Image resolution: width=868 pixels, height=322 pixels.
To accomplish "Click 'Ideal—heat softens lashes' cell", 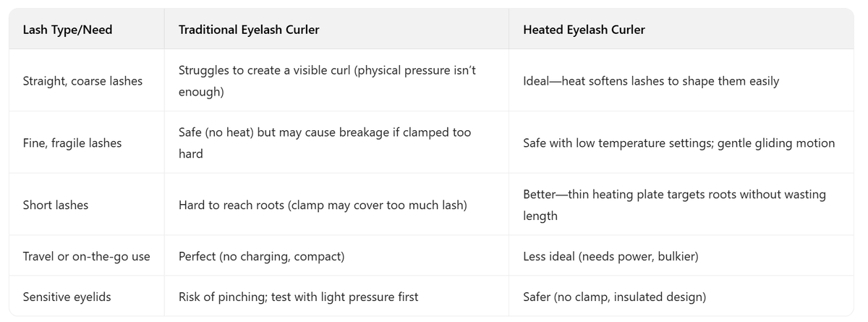I will (x=650, y=81).
